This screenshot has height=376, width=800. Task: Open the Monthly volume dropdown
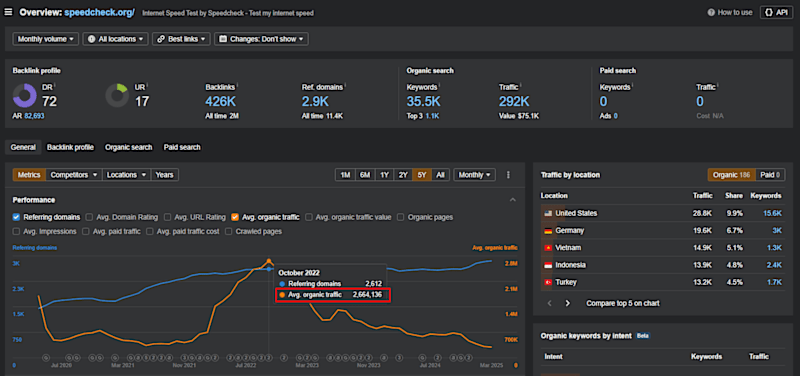(45, 39)
